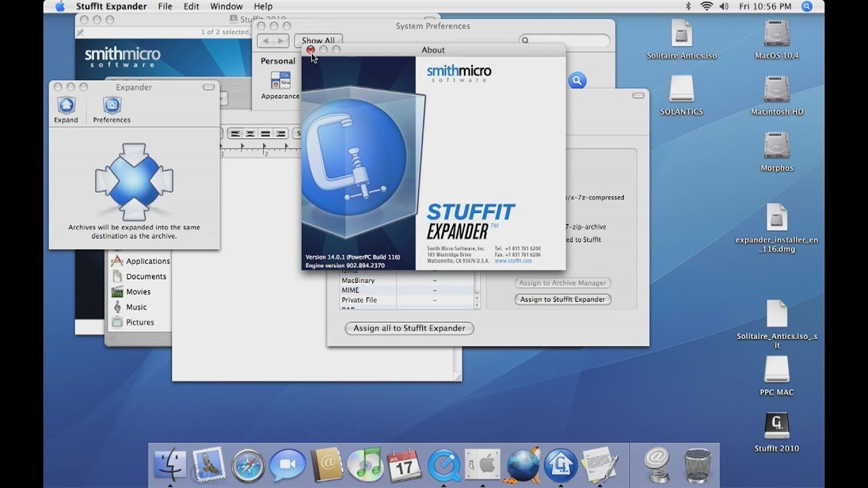Open the Edit menu

tap(191, 7)
